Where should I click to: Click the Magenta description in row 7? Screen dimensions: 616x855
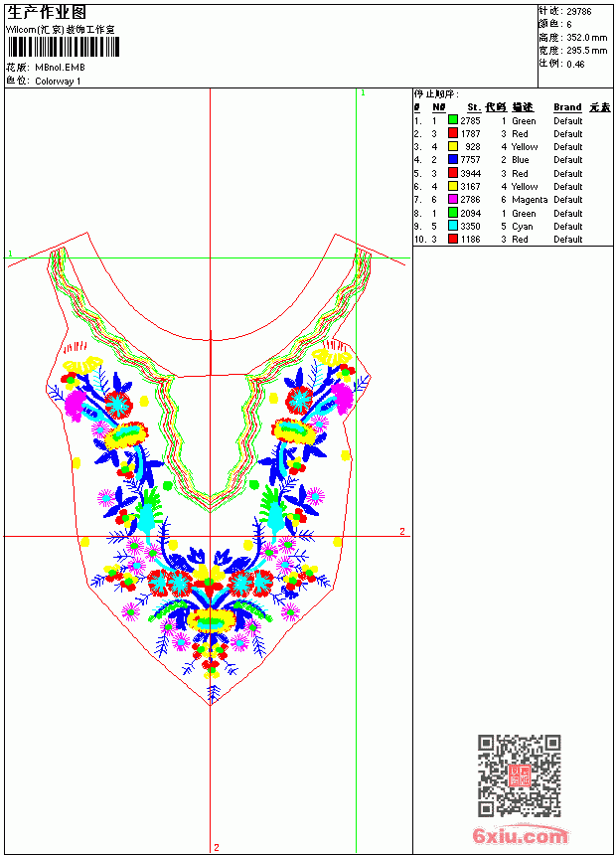(530, 200)
